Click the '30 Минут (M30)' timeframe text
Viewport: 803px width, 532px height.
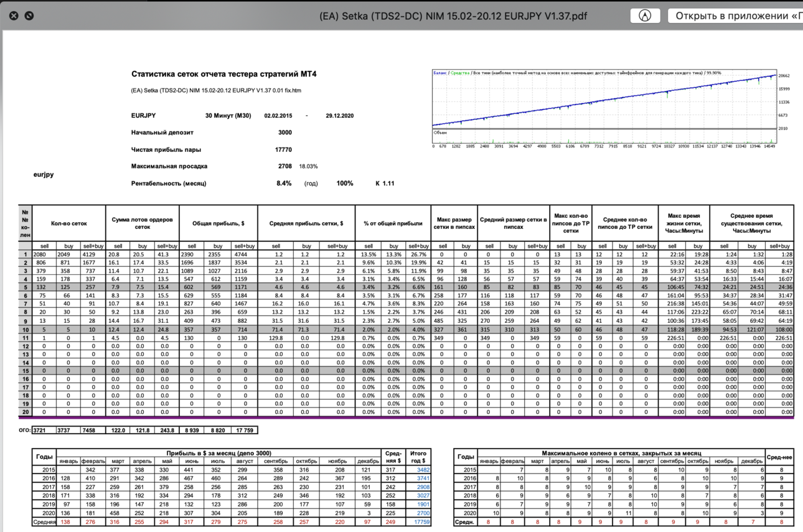pyautogui.click(x=228, y=115)
